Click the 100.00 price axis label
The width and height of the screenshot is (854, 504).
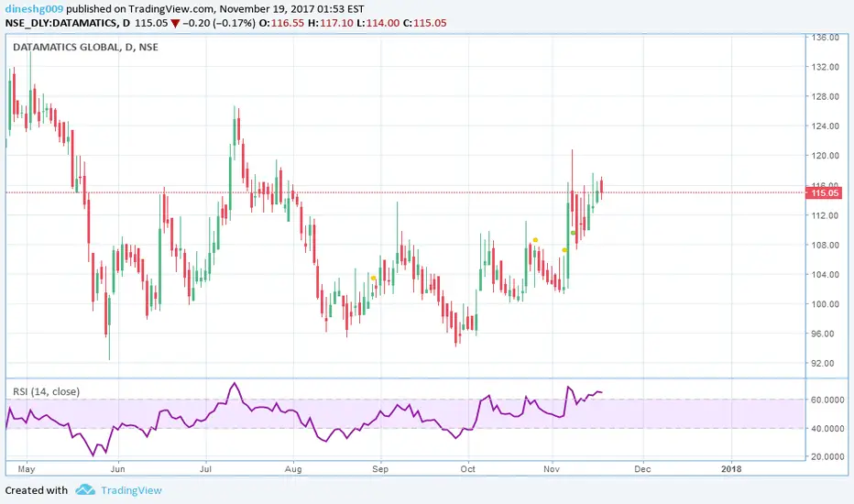point(825,304)
